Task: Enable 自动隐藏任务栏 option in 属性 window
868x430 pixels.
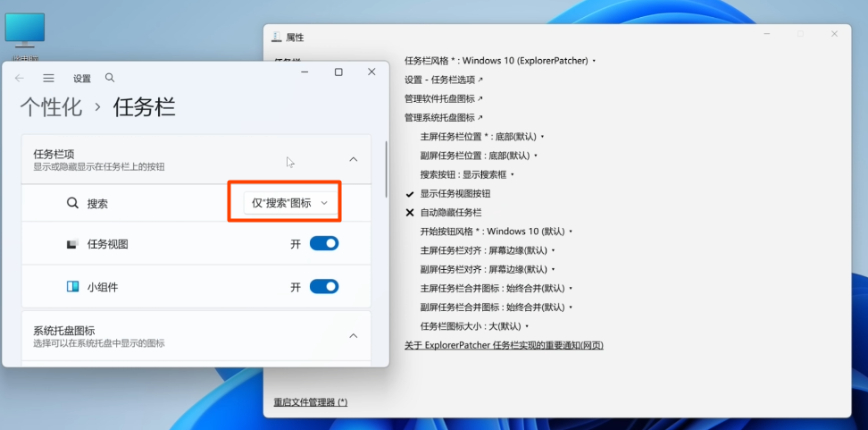Action: click(x=444, y=213)
